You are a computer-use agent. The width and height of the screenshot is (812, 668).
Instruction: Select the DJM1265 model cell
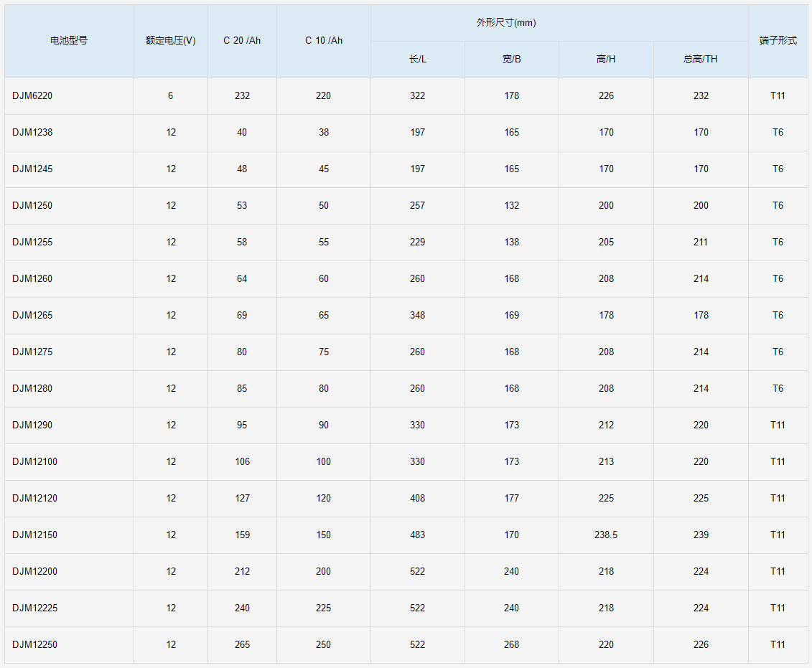[x=69, y=316]
